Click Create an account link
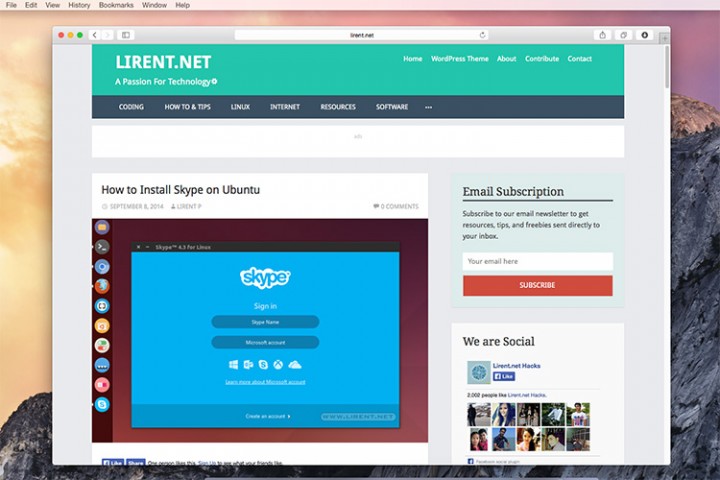This screenshot has height=480, width=720. 268,416
